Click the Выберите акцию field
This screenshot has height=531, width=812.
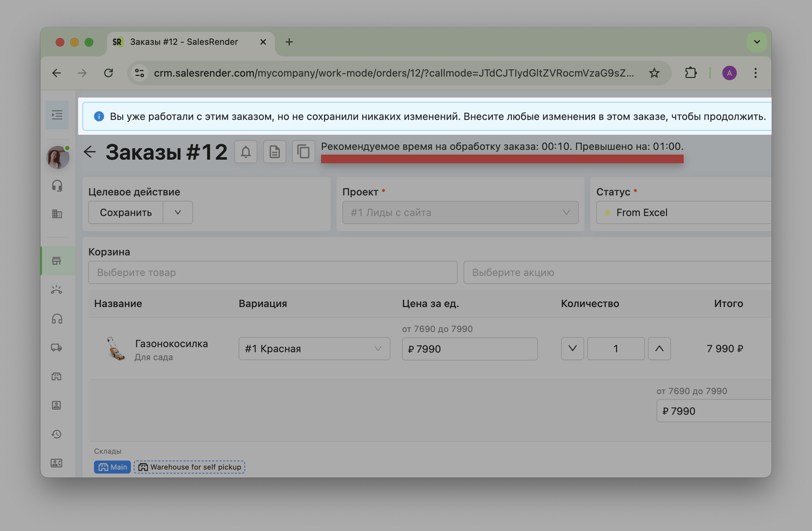point(617,272)
